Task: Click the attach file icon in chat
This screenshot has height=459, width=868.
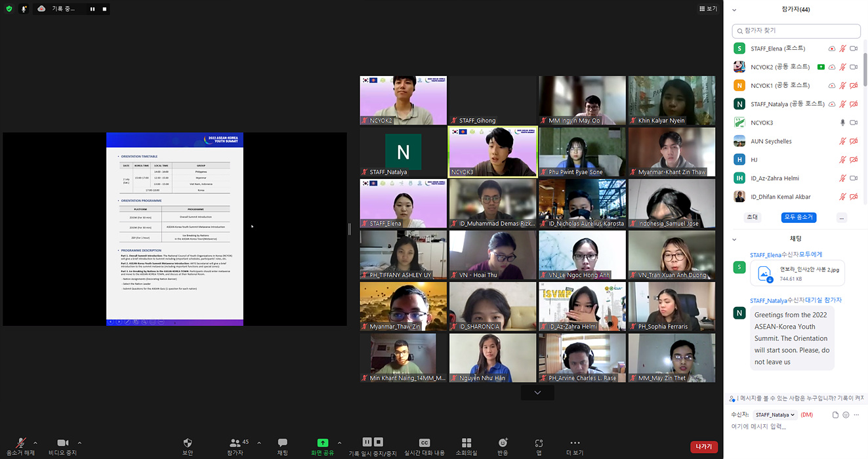Action: click(835, 415)
